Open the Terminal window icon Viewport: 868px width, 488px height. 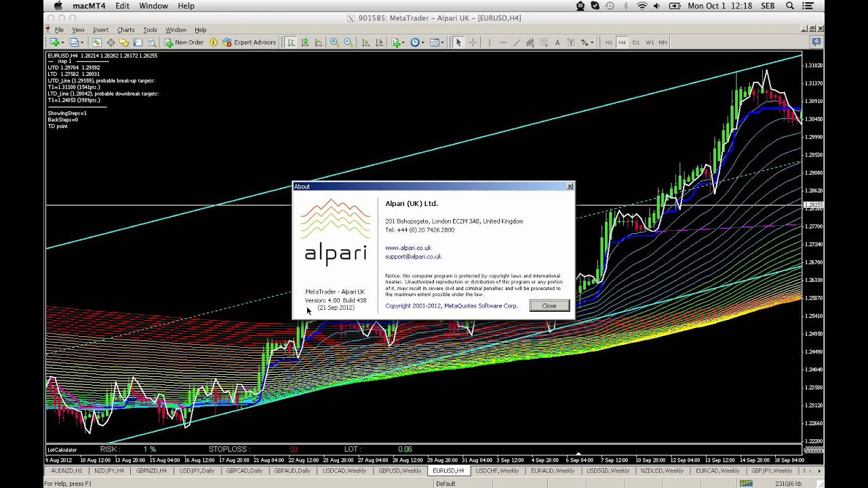tap(138, 42)
